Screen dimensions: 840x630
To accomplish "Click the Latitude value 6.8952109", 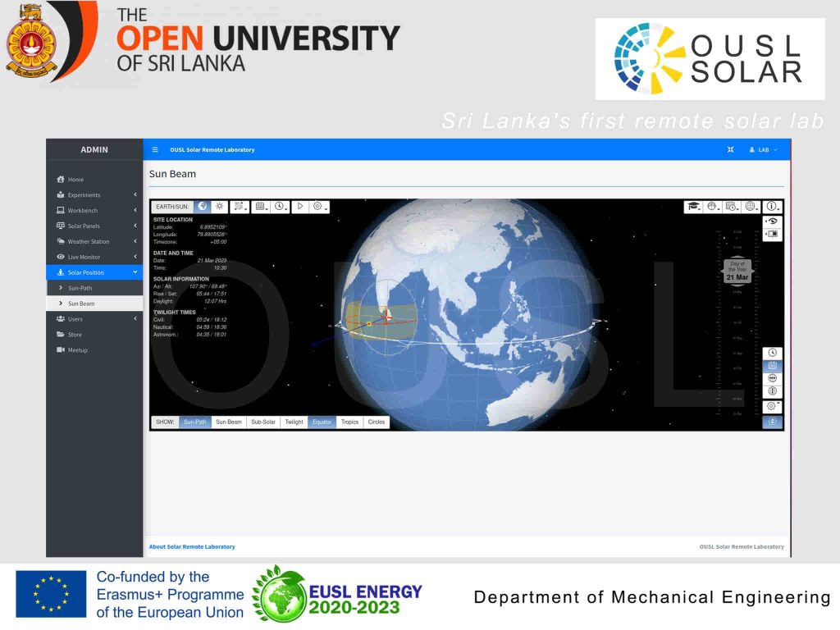I will tap(212, 227).
